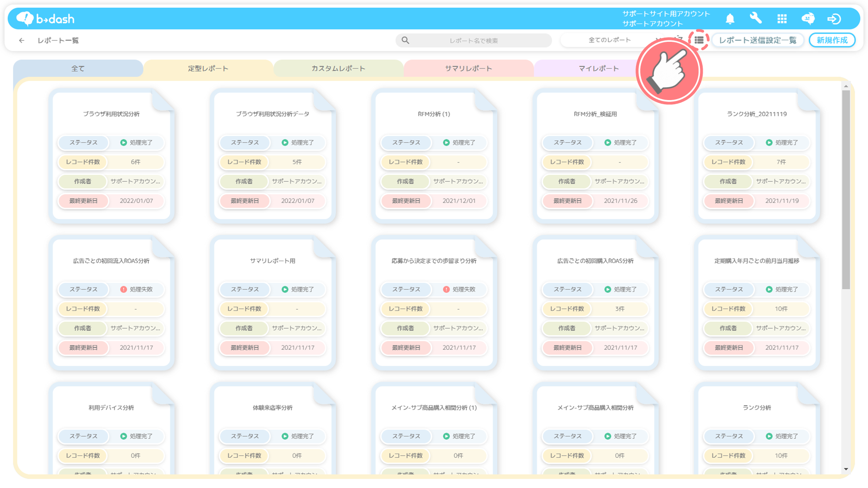Screen dimensions: 868x488
Task: Open the ブラウザ利用状況分析 report title
Action: pyautogui.click(x=111, y=114)
